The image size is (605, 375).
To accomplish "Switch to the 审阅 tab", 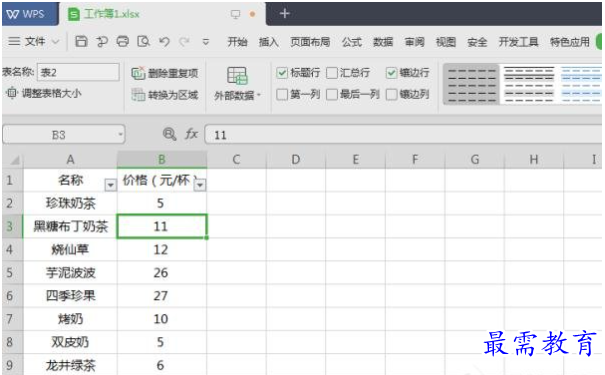I will tap(414, 42).
